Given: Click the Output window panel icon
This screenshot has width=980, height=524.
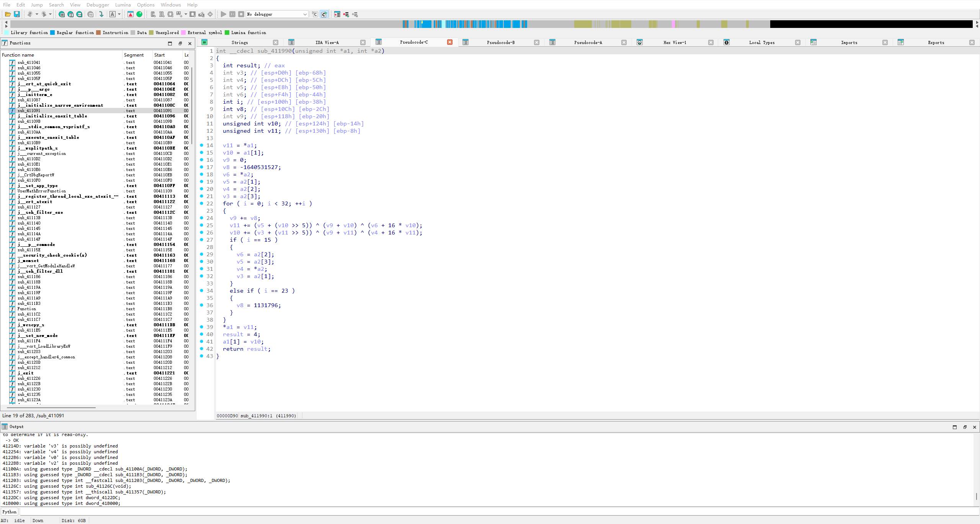Looking at the screenshot, I should pyautogui.click(x=5, y=426).
